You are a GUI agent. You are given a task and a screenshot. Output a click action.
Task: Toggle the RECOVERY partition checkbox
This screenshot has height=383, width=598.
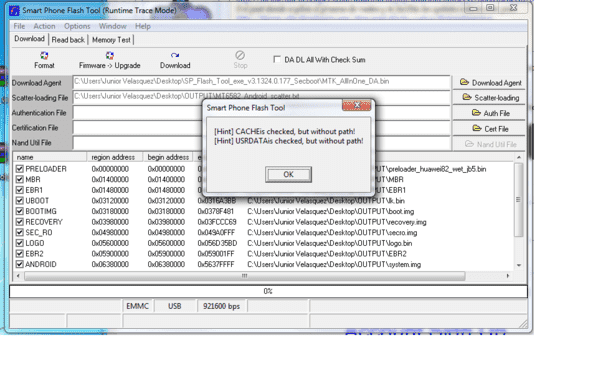point(20,222)
